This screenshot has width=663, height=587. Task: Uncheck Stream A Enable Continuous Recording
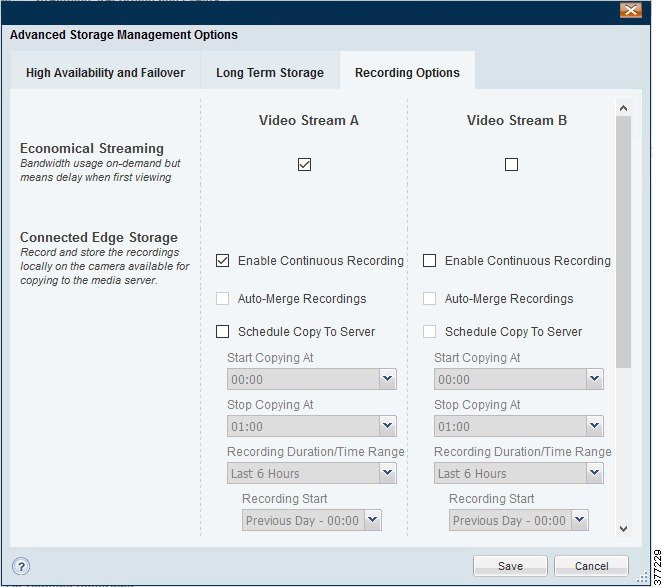(x=223, y=261)
